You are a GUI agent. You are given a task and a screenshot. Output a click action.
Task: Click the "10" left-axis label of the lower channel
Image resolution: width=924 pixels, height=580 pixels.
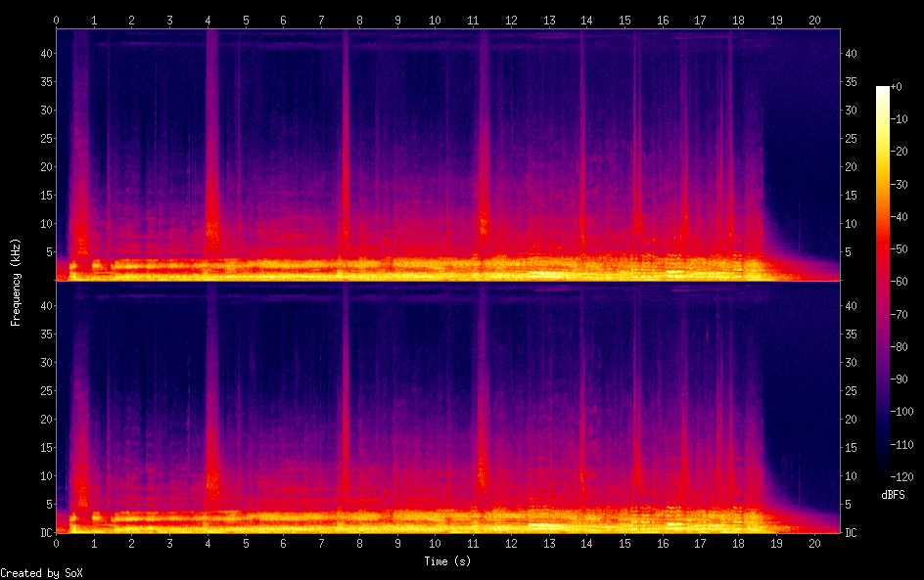click(x=47, y=475)
